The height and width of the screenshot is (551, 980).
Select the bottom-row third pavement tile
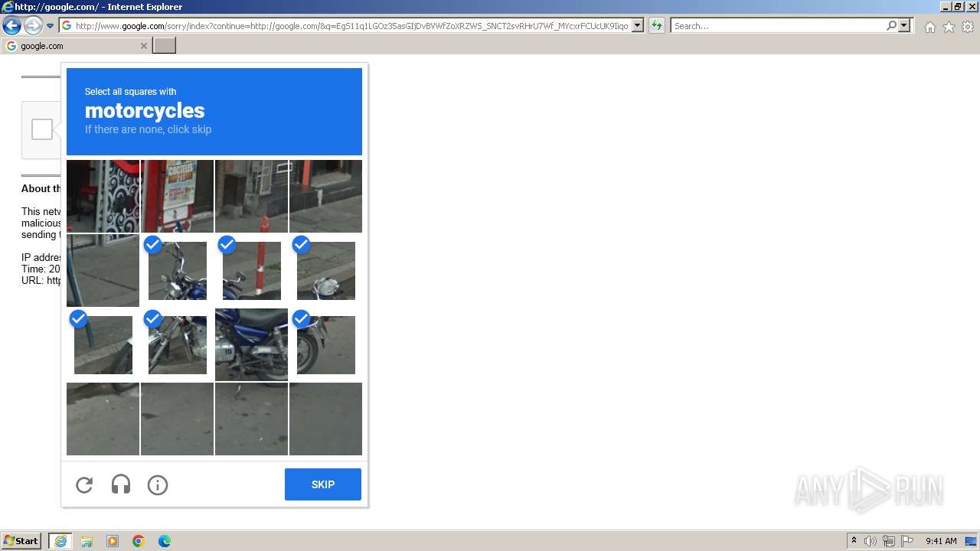251,419
